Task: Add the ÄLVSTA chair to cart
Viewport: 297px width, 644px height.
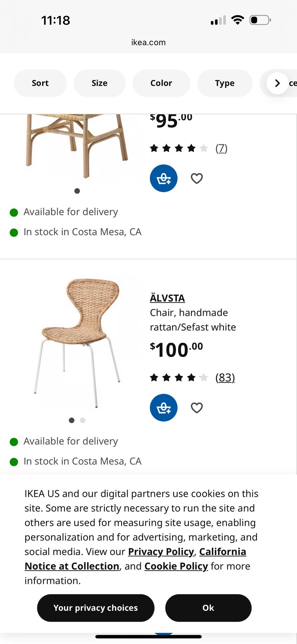Action: [x=163, y=408]
